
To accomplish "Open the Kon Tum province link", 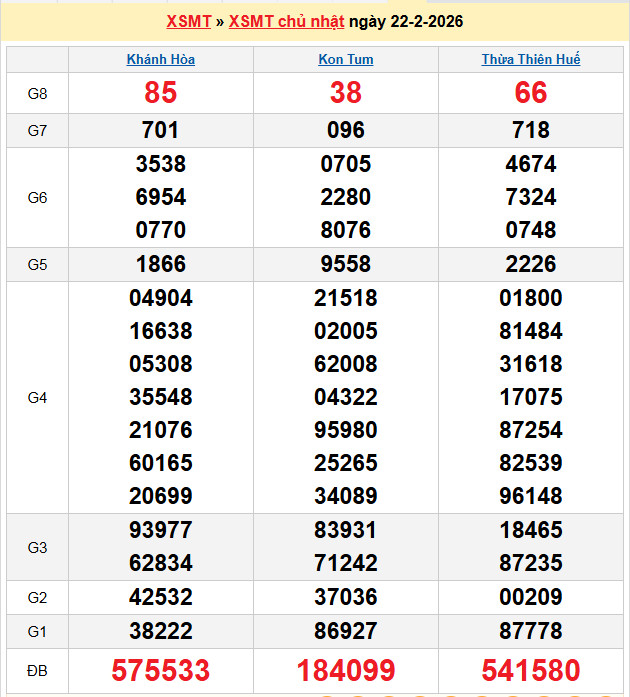I will tap(346, 59).
